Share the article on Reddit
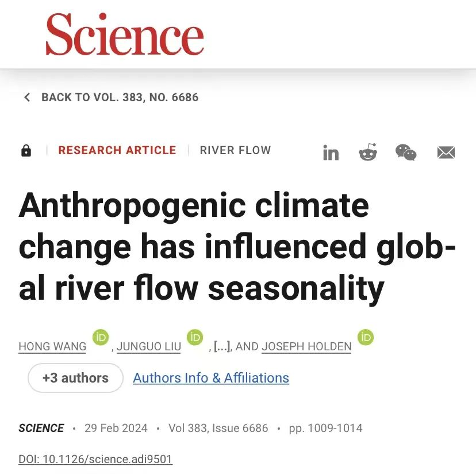 click(x=368, y=152)
